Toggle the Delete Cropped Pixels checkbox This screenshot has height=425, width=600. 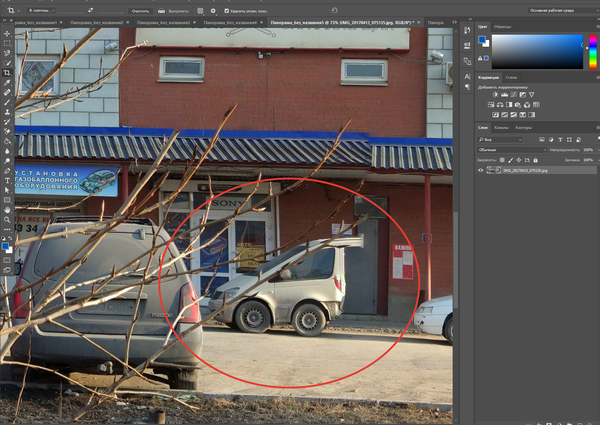tap(227, 10)
